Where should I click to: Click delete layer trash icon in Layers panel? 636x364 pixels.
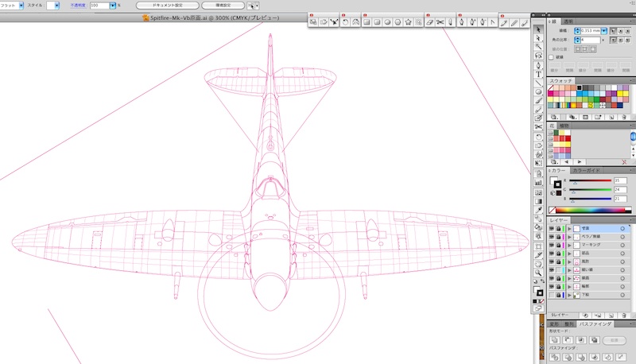[x=623, y=315]
